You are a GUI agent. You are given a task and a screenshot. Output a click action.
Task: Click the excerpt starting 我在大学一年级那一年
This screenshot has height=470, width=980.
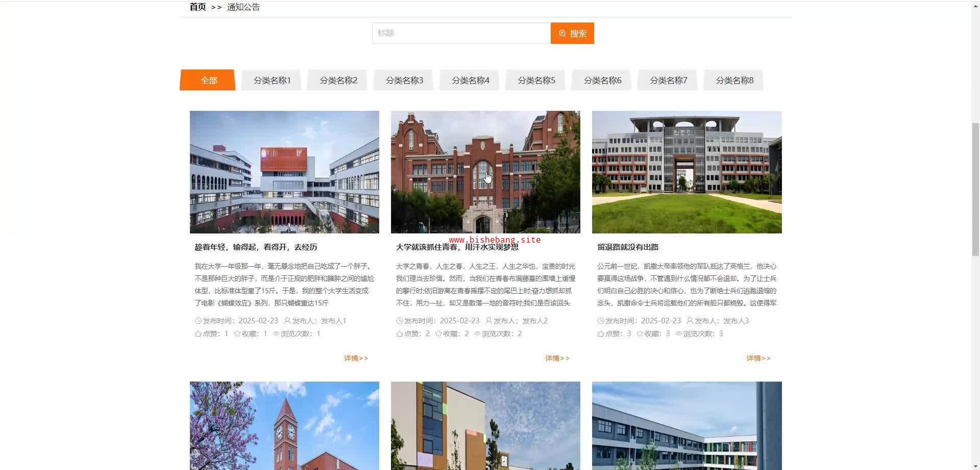pyautogui.click(x=284, y=285)
